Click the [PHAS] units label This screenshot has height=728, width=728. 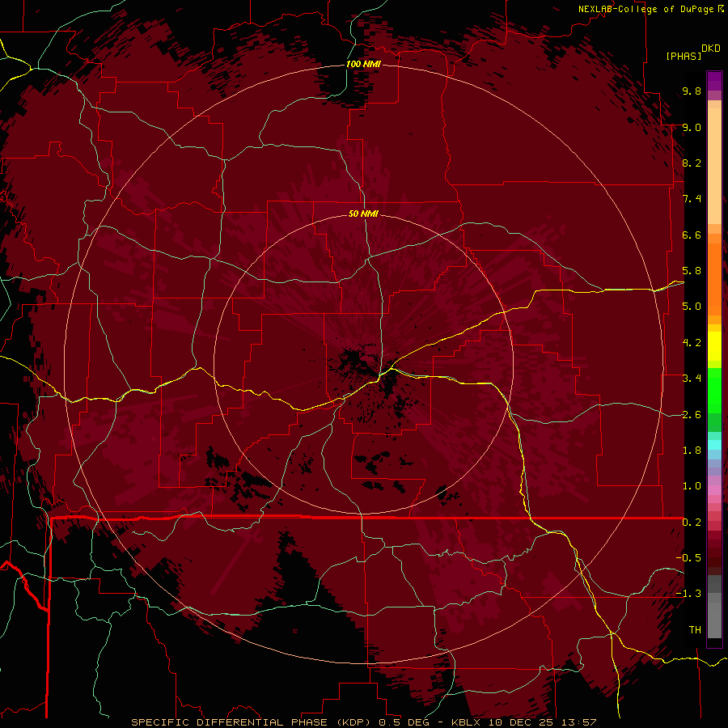click(x=684, y=56)
